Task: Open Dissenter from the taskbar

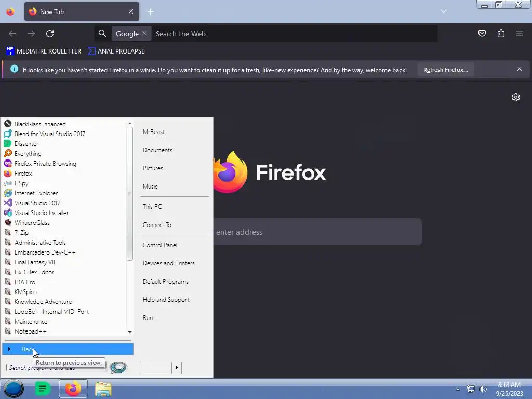Action: pyautogui.click(x=43, y=389)
